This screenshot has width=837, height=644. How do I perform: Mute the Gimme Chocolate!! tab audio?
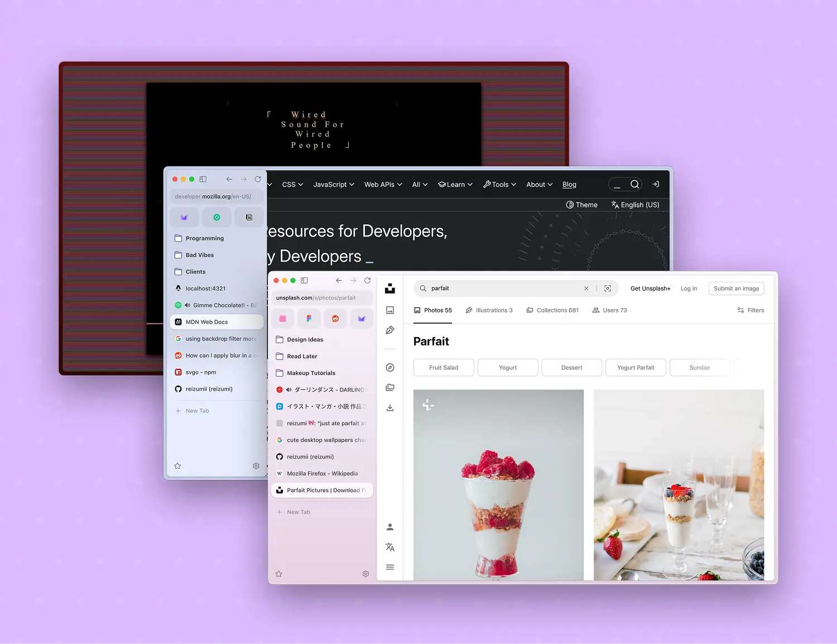pos(187,305)
